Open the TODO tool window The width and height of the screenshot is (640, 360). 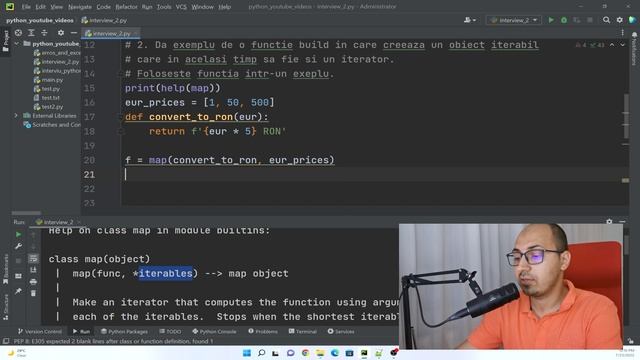pos(170,331)
